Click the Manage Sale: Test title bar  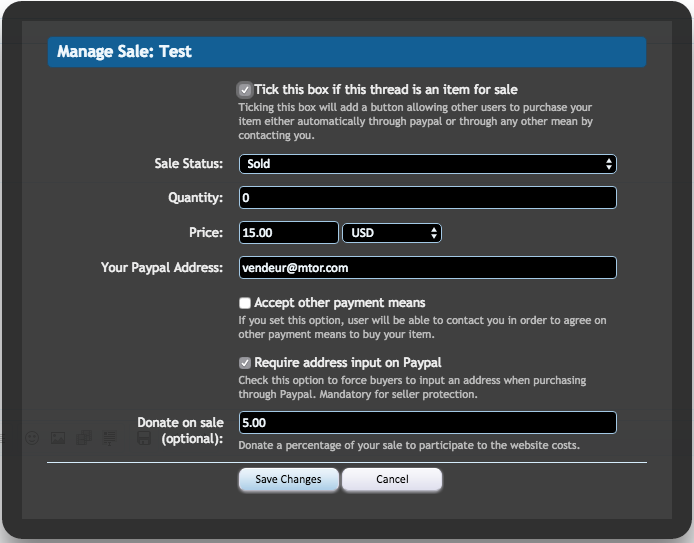click(x=346, y=52)
